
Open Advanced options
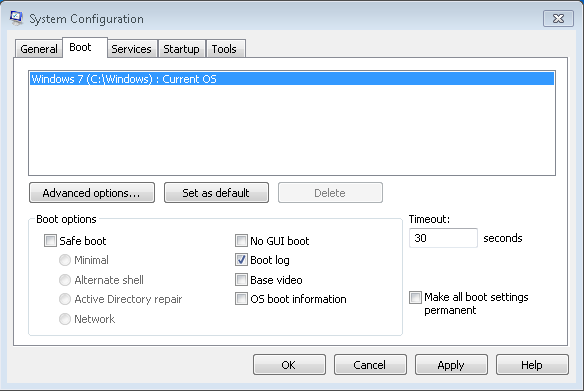[x=92, y=193]
